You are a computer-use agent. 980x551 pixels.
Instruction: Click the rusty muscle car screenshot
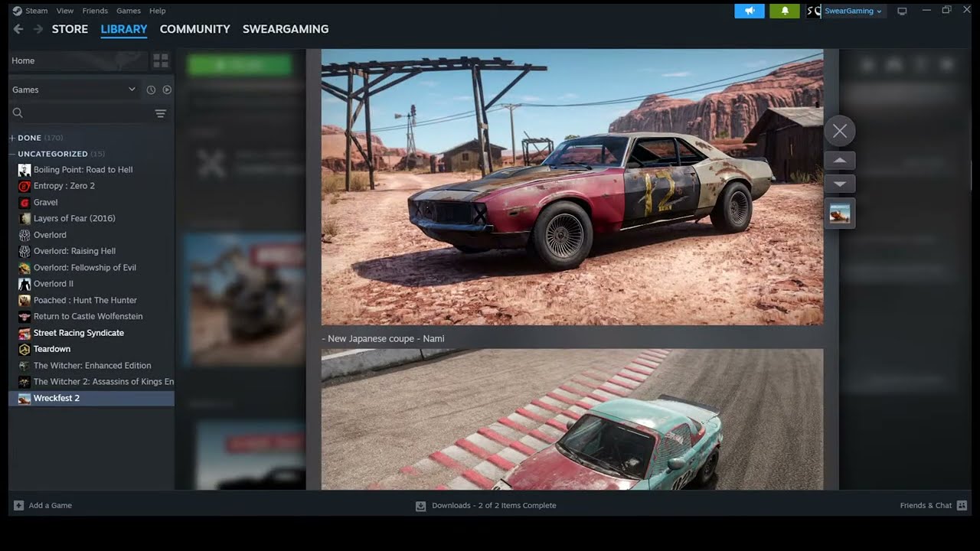[572, 187]
